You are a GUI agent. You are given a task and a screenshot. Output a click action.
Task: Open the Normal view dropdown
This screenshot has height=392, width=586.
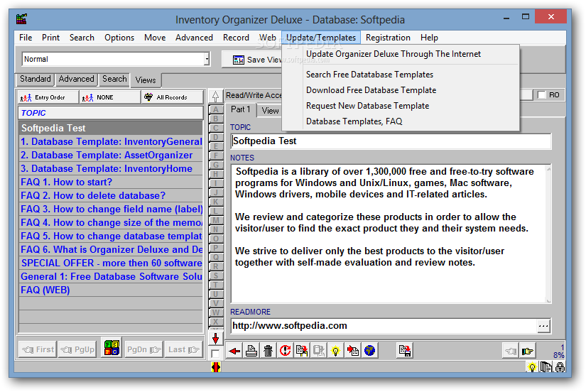(x=207, y=59)
